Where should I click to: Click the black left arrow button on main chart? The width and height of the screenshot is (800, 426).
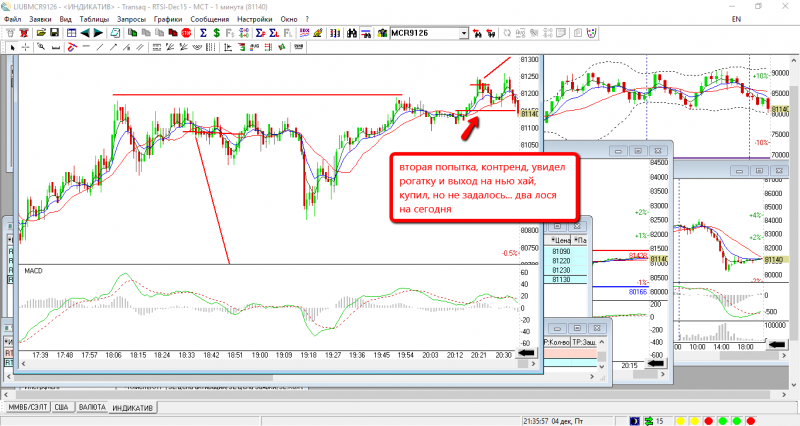point(526,353)
